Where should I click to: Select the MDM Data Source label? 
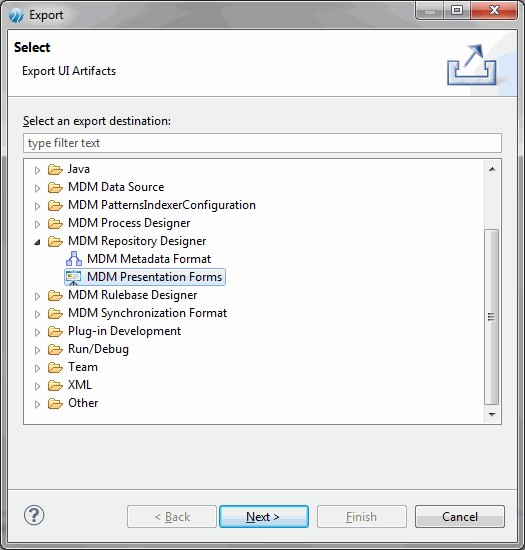(116, 187)
